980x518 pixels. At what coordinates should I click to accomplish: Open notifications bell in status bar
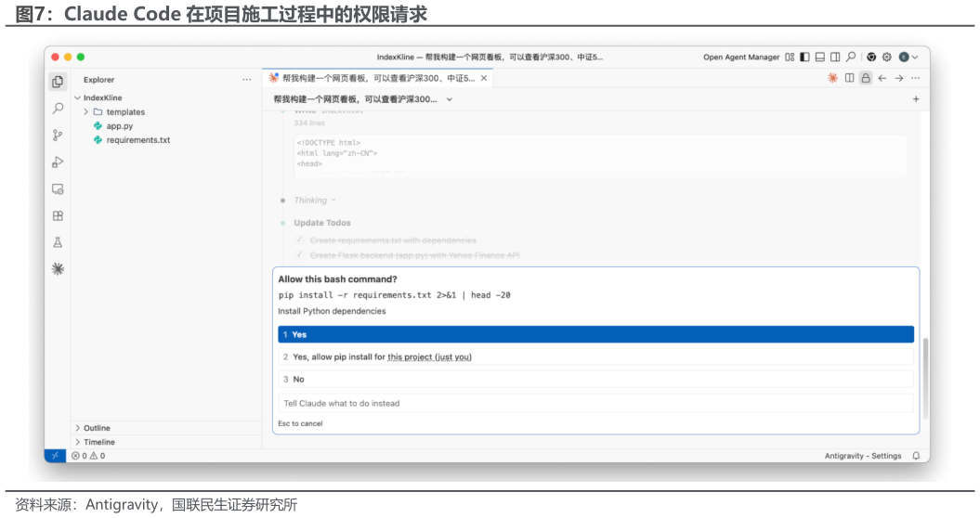click(916, 456)
